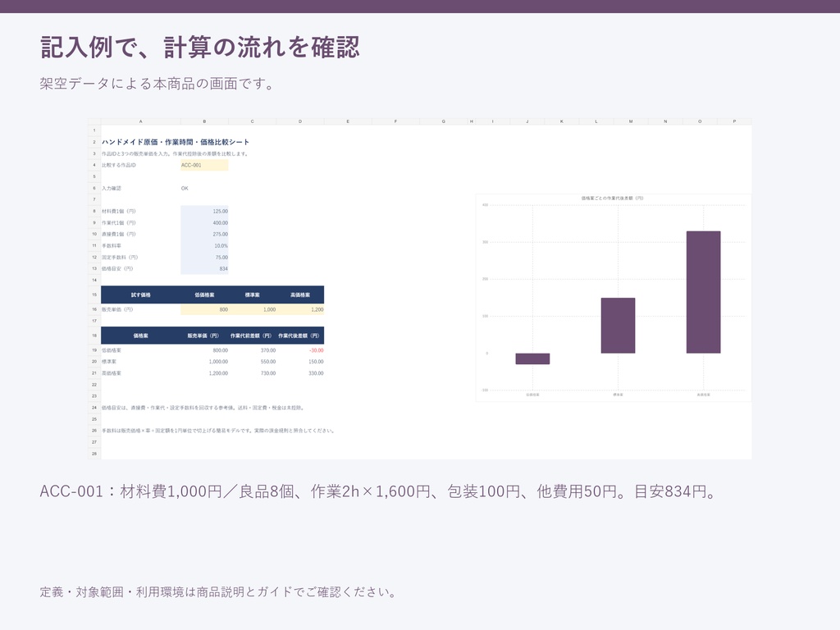840x630 pixels.
Task: Click the 入力確認 label cell
Action: point(112,188)
